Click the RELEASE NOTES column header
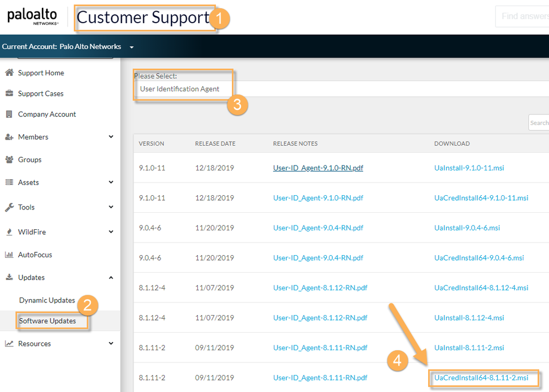Viewport: 549px width, 392px height. [x=295, y=143]
